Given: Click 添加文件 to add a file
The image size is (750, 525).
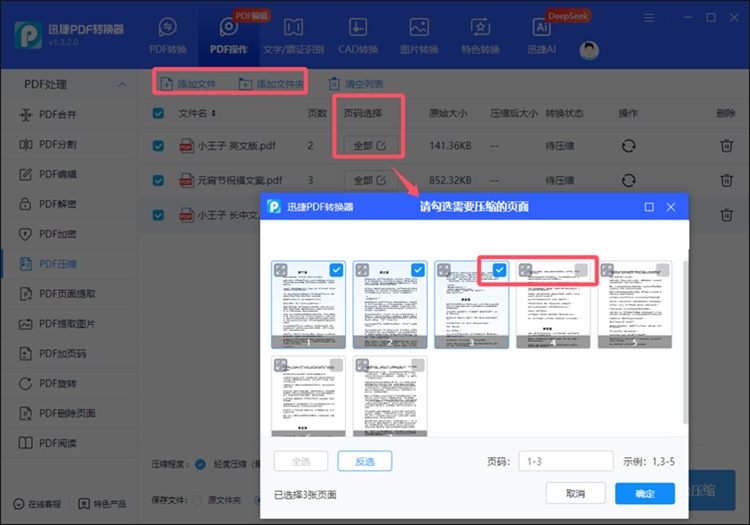Looking at the screenshot, I should point(188,84).
